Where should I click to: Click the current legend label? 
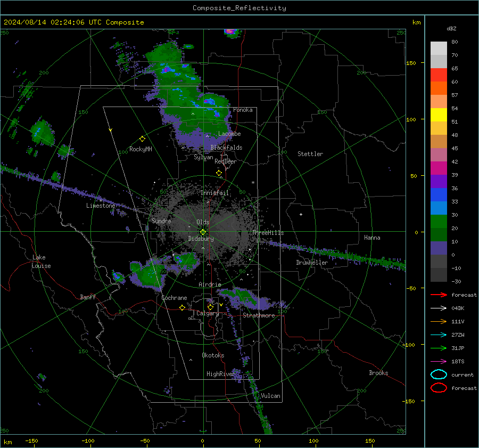(x=463, y=375)
